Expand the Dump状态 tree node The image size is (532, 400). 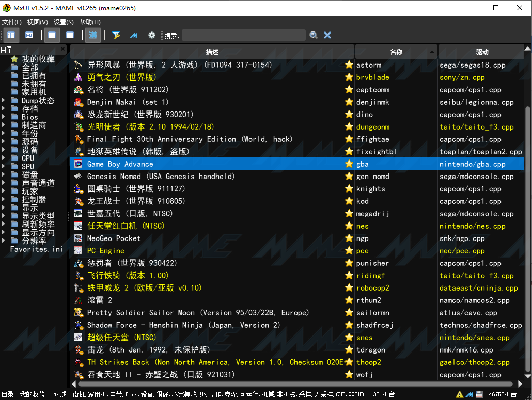pos(4,100)
